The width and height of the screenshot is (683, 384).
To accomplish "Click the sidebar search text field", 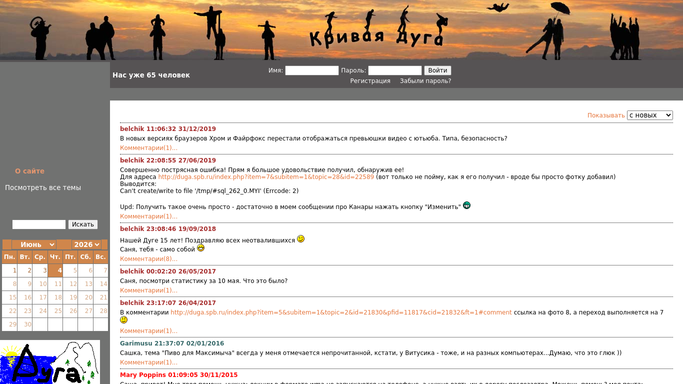I will (39, 224).
